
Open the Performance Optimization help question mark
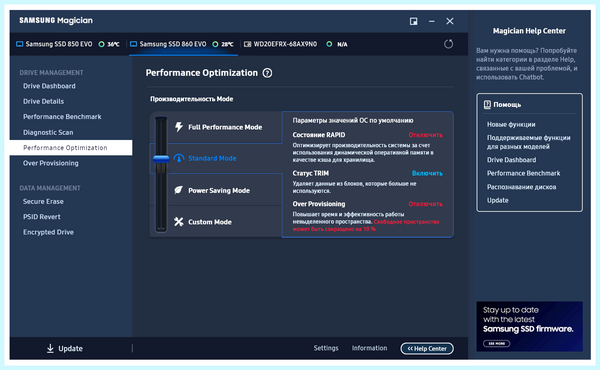pyautogui.click(x=267, y=73)
